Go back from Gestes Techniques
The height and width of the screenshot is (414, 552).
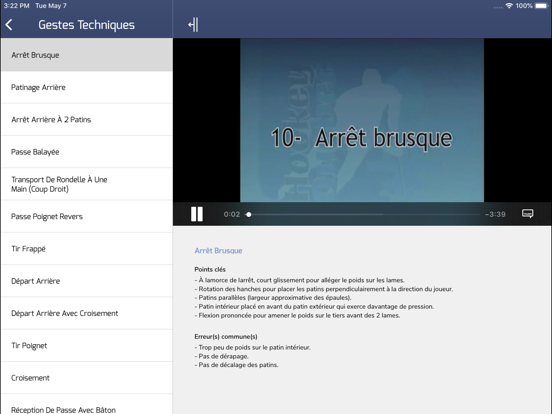[9, 25]
